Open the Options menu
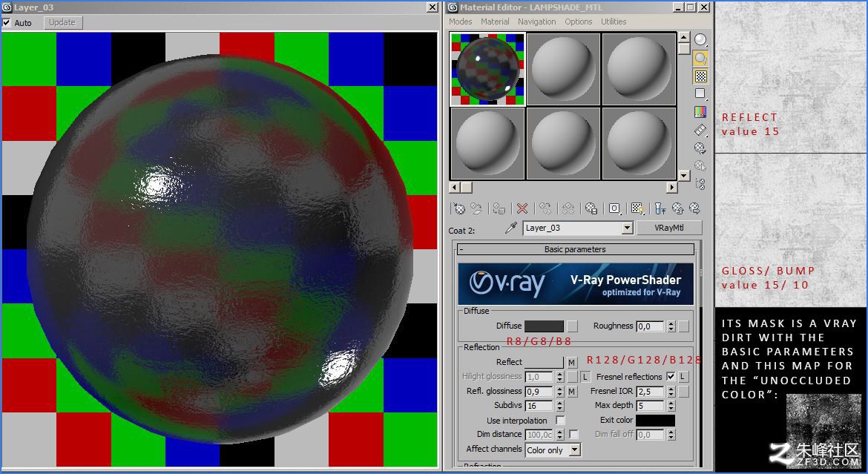This screenshot has width=868, height=474. point(579,22)
